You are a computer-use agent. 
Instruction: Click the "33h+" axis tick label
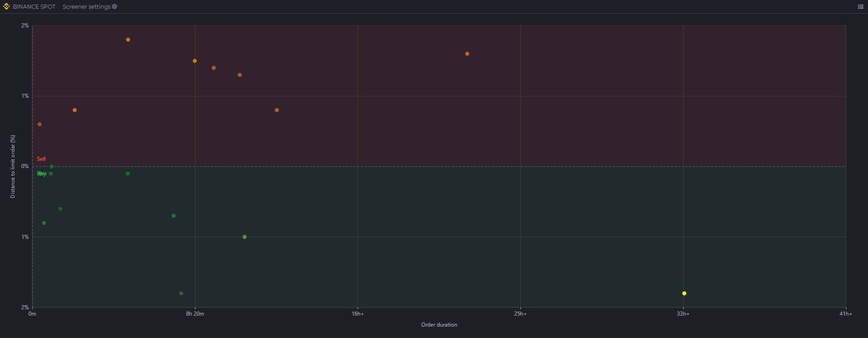tap(683, 314)
